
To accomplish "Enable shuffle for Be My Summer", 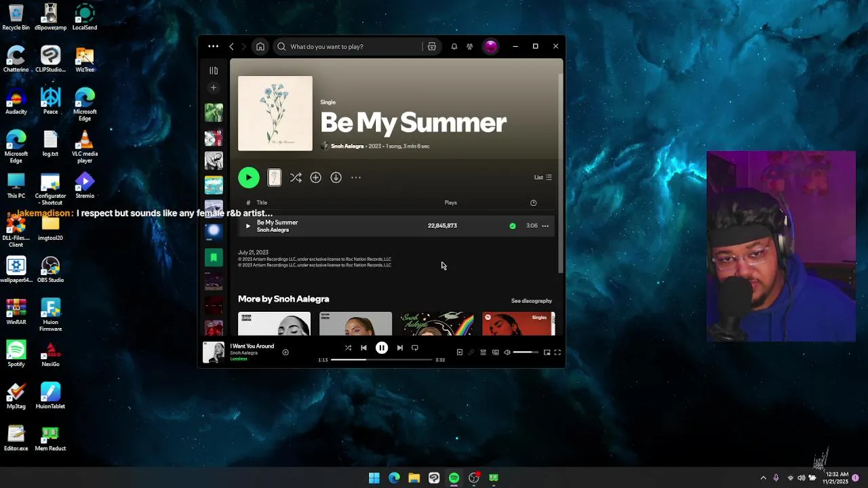I will [296, 178].
